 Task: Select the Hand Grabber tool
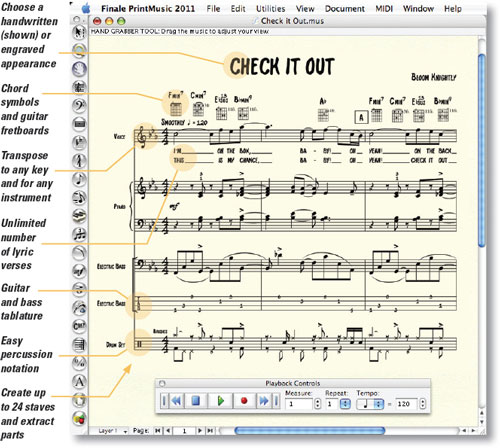tap(79, 69)
